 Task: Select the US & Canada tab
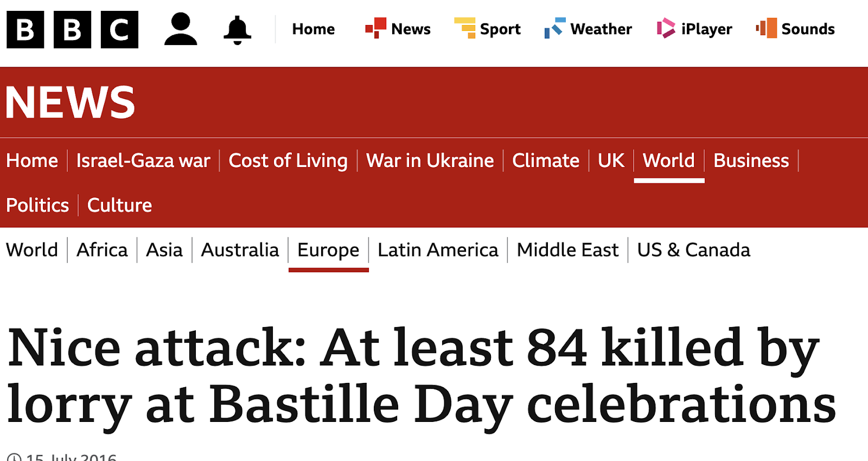click(693, 250)
